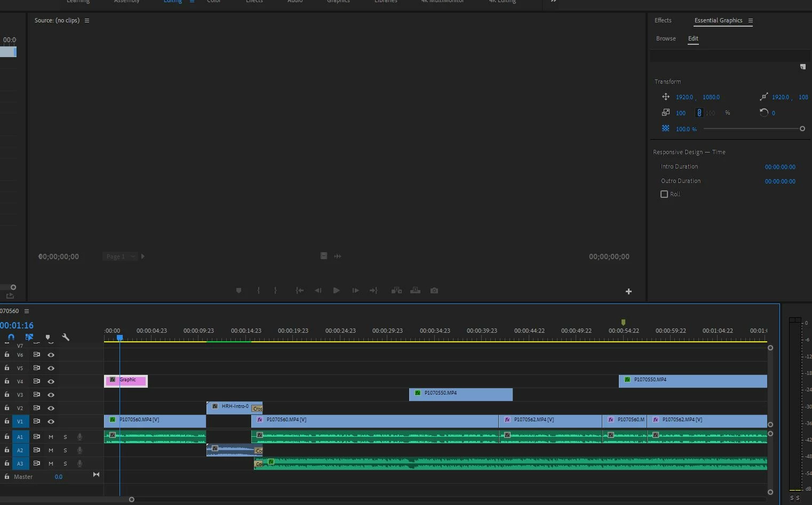Click Add Marker in Source monitor

[238, 291]
